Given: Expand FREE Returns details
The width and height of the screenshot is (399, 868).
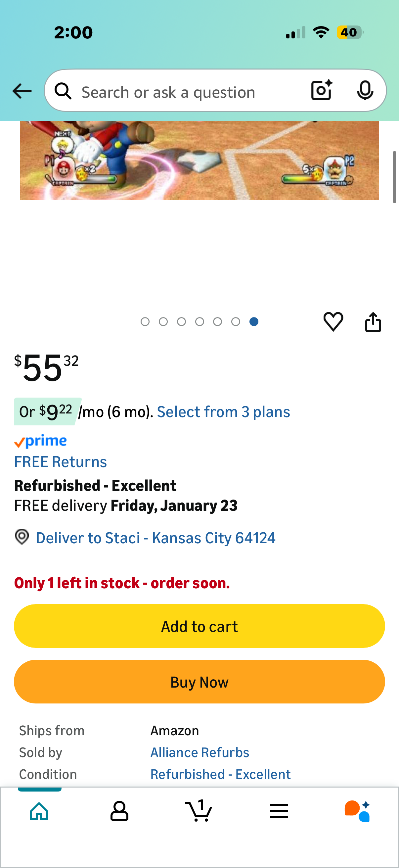Looking at the screenshot, I should 61,461.
